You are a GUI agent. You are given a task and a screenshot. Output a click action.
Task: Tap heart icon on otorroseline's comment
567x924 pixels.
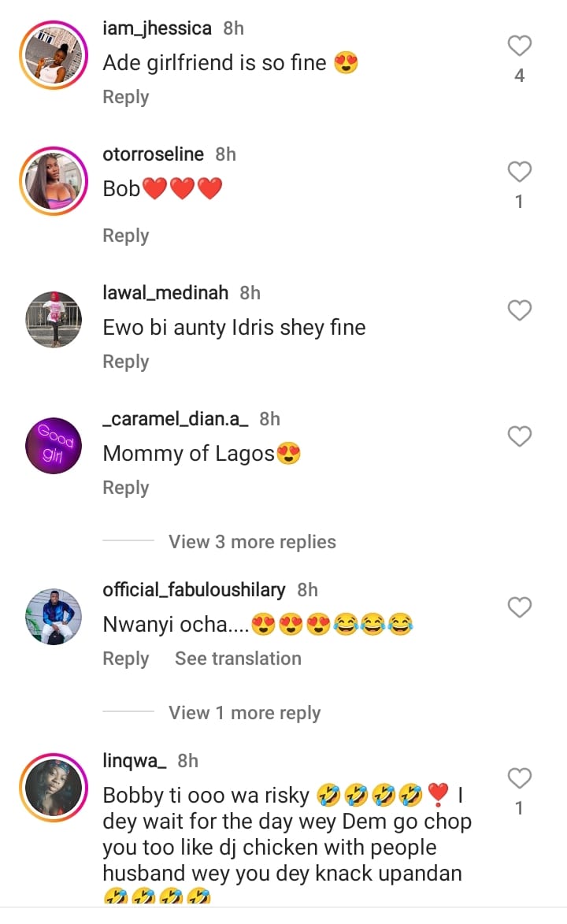click(x=519, y=172)
